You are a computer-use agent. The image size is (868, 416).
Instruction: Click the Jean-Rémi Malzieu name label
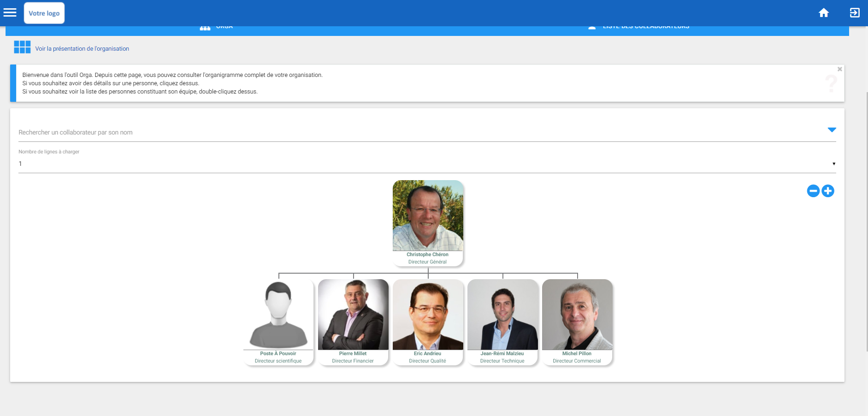(x=502, y=354)
